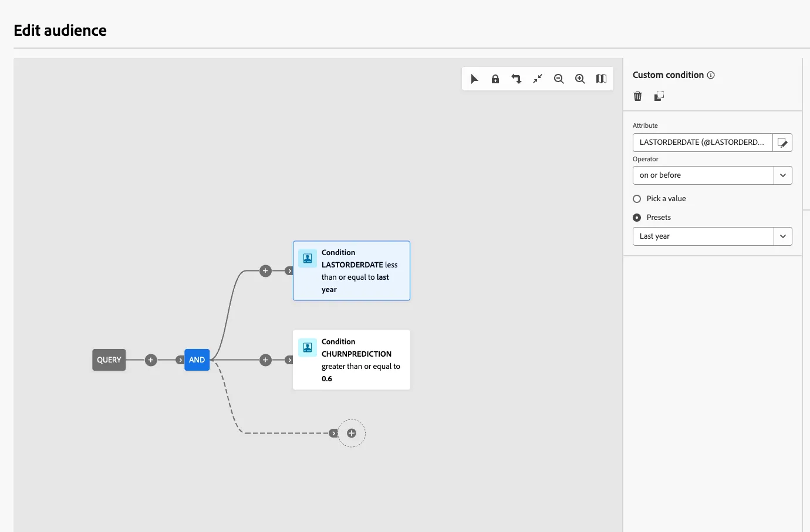Select the Pick a value radio button
Viewport: 810px width, 532px height.
tap(637, 199)
